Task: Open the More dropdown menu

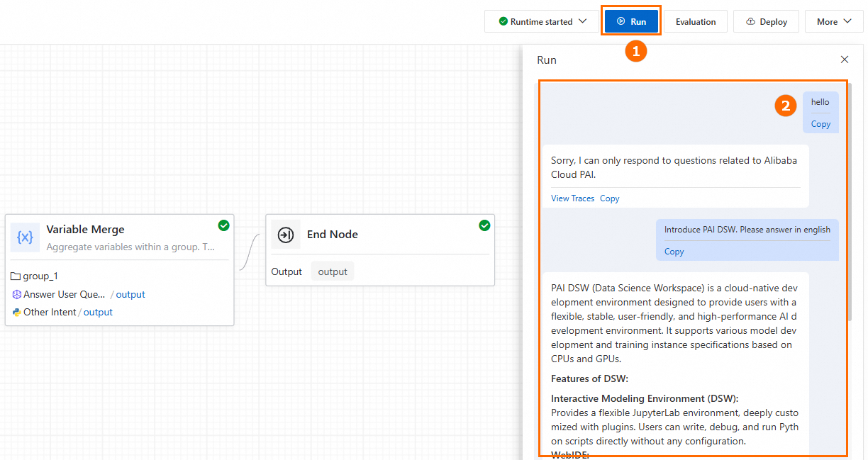Action: 834,21
